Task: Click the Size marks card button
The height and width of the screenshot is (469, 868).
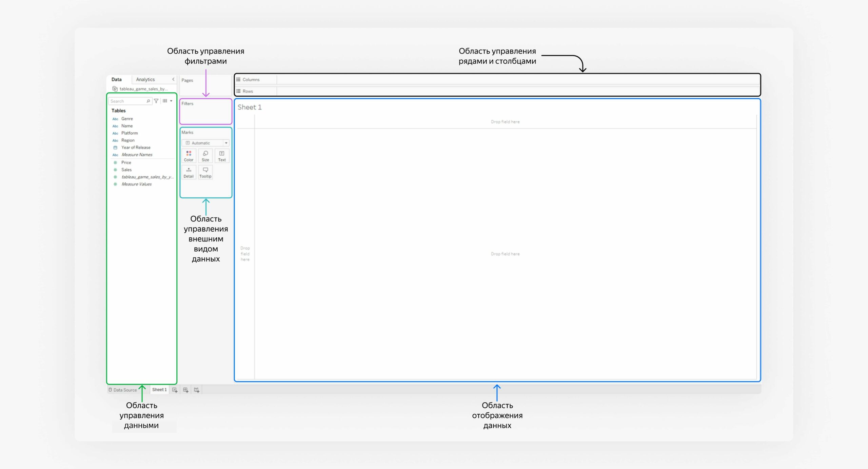Action: 205,156
